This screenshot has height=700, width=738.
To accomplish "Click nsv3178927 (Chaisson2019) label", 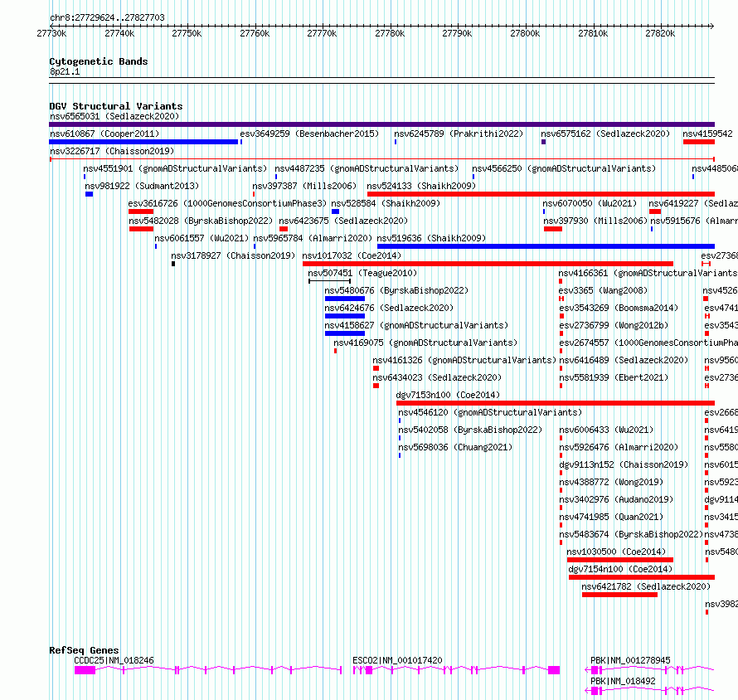I will (x=233, y=255).
